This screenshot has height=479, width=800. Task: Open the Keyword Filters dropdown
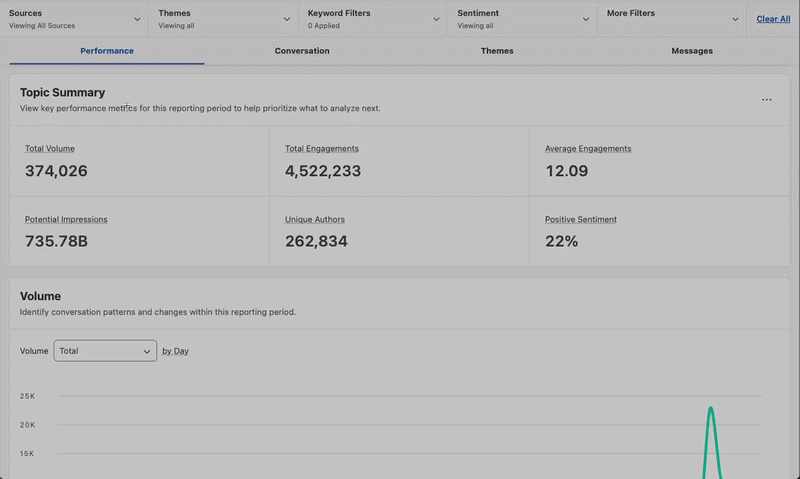[373, 19]
